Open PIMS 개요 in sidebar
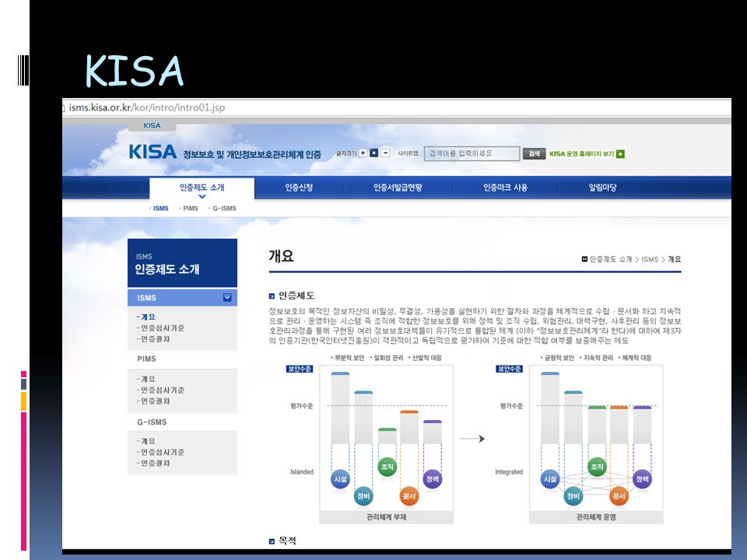This screenshot has width=747, height=560. pos(148,379)
